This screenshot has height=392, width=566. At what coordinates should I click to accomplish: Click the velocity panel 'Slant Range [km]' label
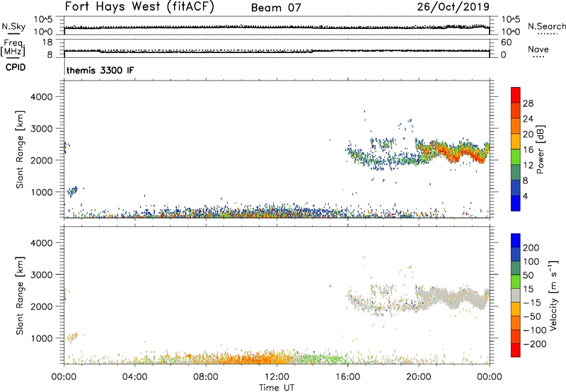pos(20,296)
